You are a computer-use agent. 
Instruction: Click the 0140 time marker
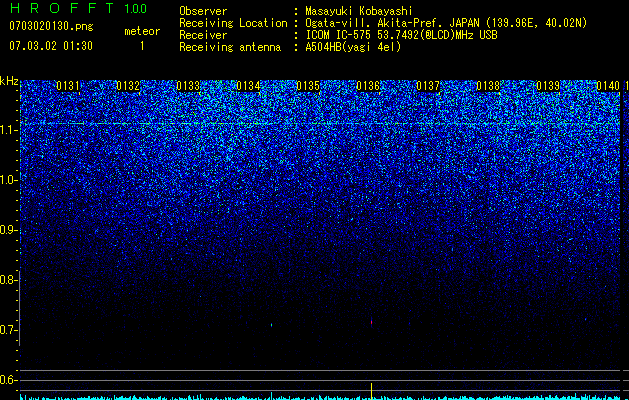(x=608, y=86)
